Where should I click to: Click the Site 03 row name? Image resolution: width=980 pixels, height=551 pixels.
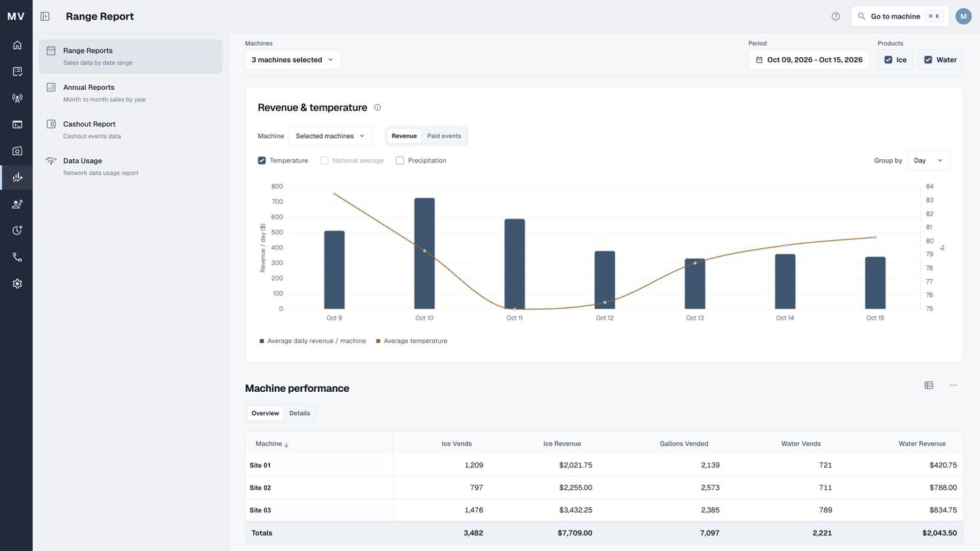[x=260, y=510]
